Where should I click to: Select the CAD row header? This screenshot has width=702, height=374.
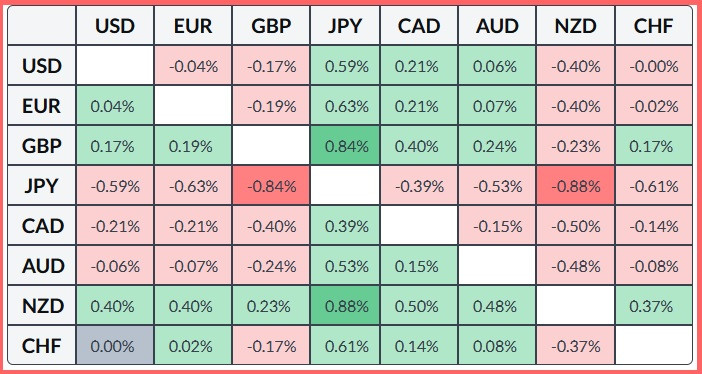tap(42, 226)
